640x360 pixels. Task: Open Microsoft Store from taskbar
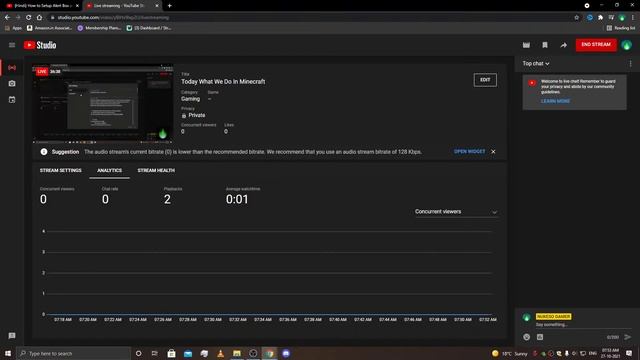point(171,353)
